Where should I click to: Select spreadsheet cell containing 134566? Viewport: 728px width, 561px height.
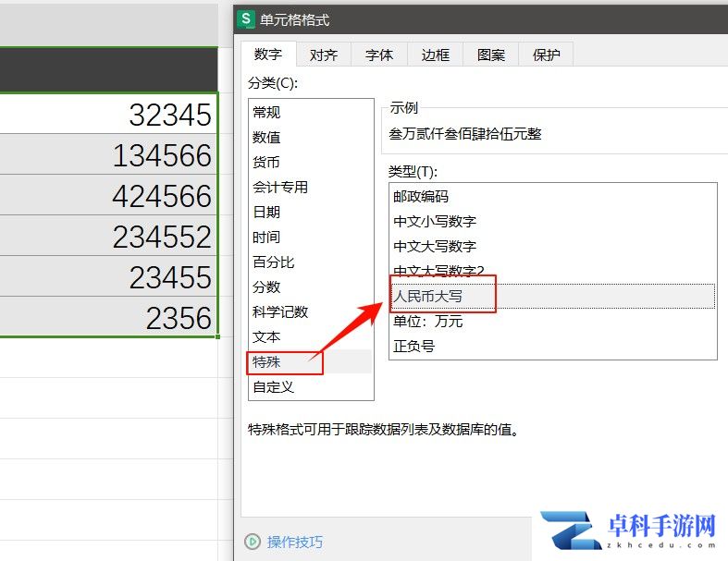108,154
